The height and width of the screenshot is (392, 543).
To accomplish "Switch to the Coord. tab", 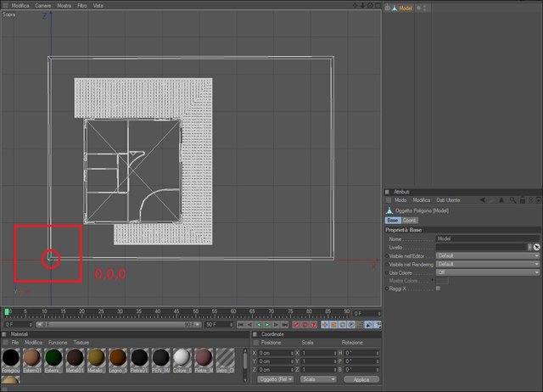I will pyautogui.click(x=410, y=221).
